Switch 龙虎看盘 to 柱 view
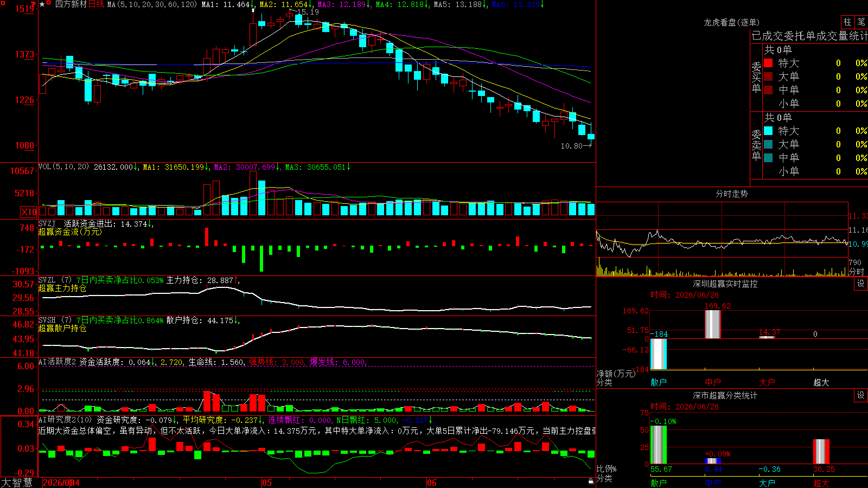This screenshot has width=868, height=488. point(847,22)
